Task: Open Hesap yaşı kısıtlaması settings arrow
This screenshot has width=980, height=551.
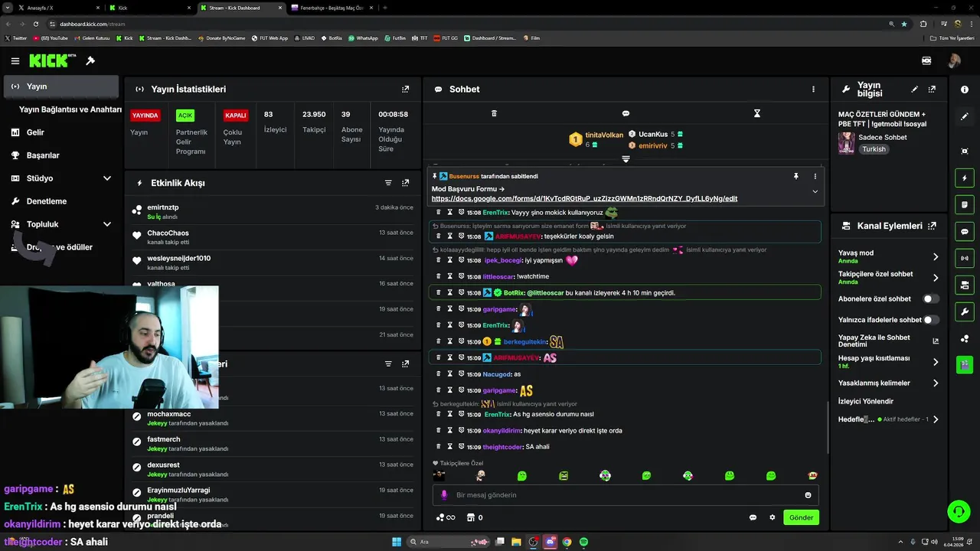Action: (x=936, y=362)
